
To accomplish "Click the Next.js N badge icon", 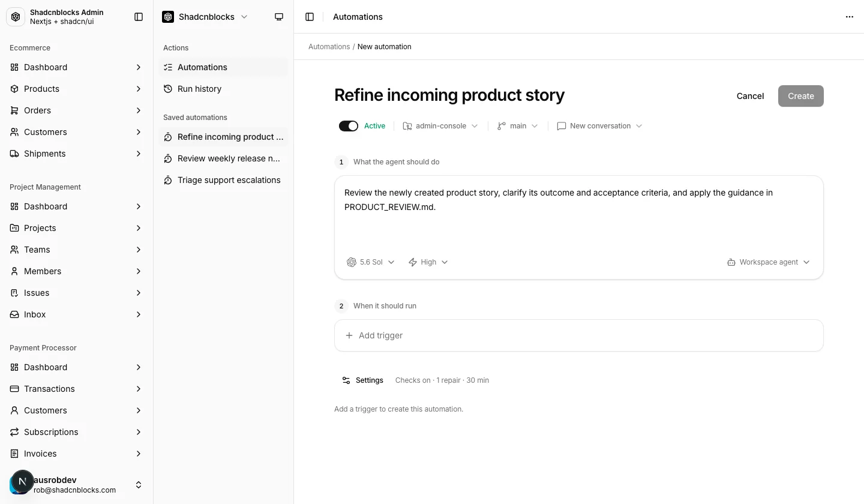I will (x=22, y=481).
